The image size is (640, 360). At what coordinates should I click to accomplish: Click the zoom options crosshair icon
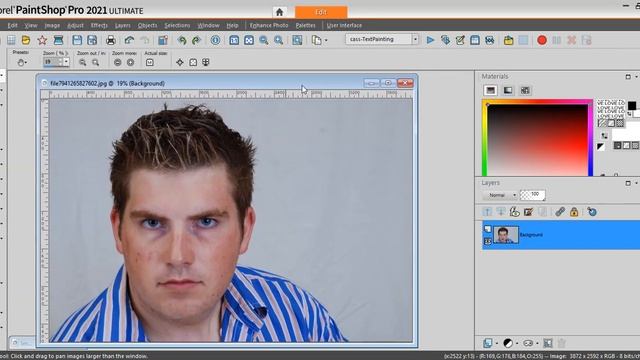pyautogui.click(x=180, y=62)
